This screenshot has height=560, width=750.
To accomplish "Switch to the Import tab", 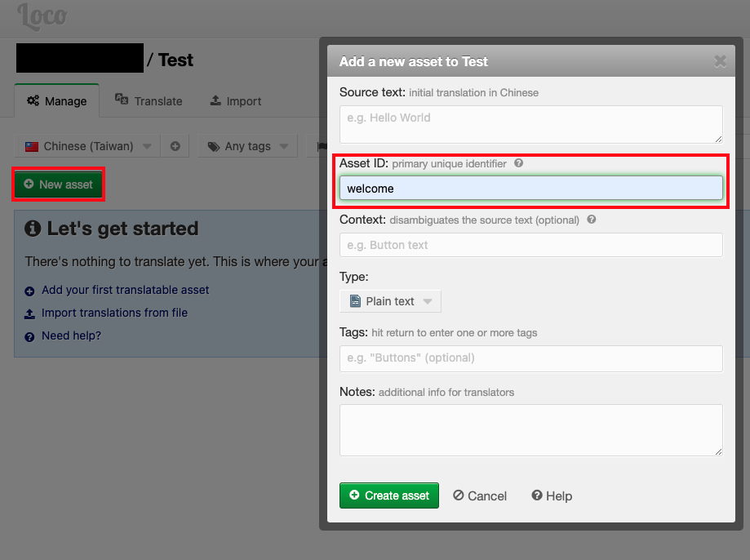I will [236, 101].
